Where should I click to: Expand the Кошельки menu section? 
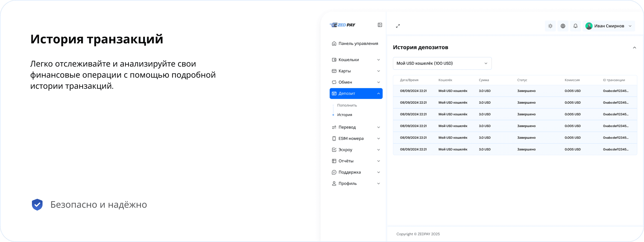pos(356,60)
